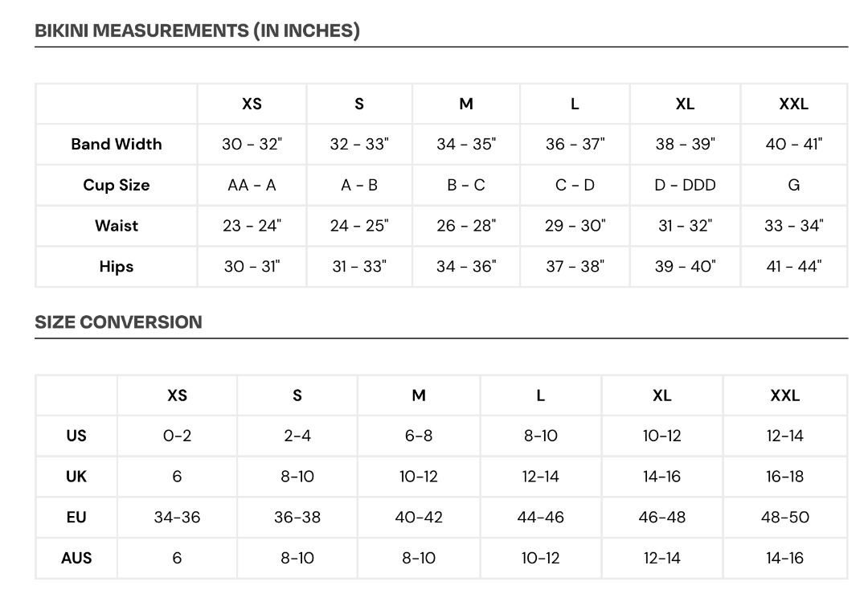This screenshot has width=868, height=598.
Task: Click the G cup size cell
Action: (793, 185)
